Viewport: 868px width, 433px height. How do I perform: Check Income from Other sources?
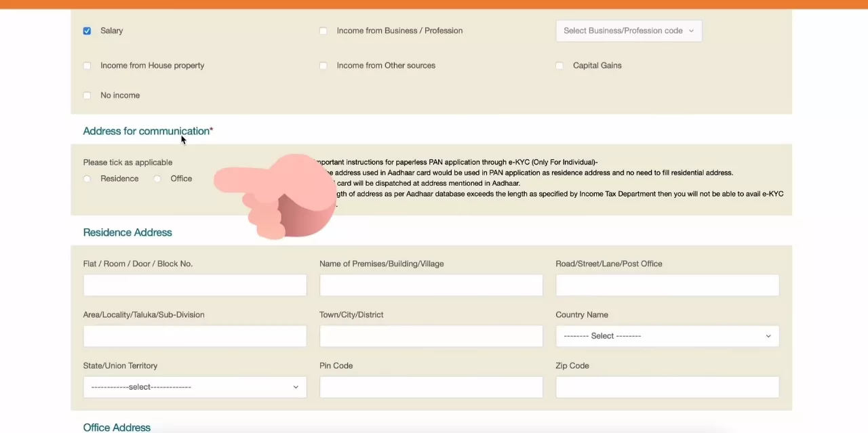[x=323, y=66]
